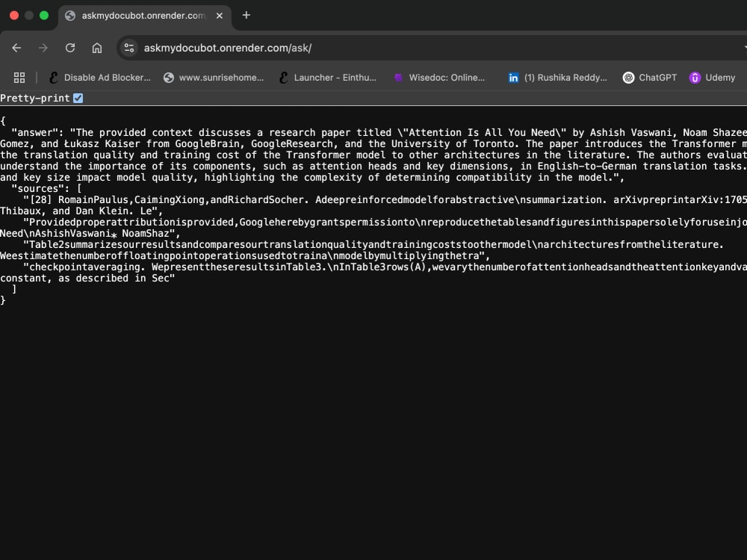Open the Disable Ad Blocker bookmark
The height and width of the screenshot is (560, 747).
(100, 78)
